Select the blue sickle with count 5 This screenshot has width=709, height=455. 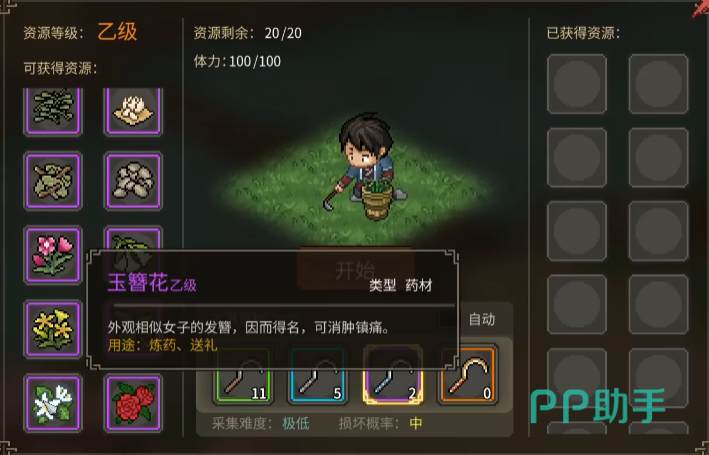coord(318,375)
